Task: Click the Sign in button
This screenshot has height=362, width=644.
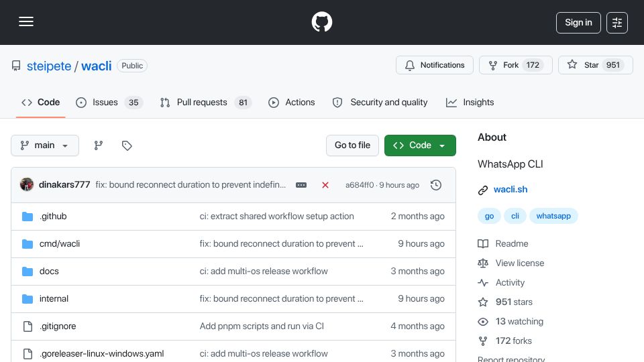Action: (578, 23)
